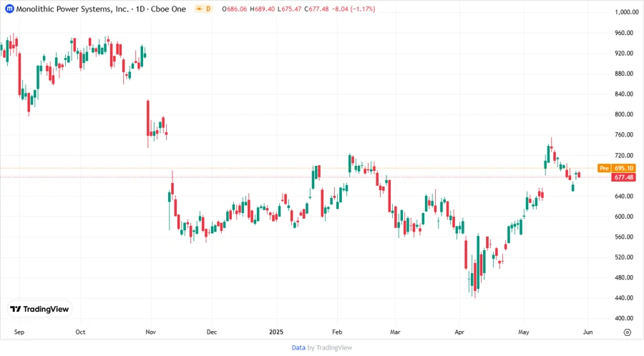The height and width of the screenshot is (356, 644).
Task: Click the −8.04 (−1.17%) change value
Action: [353, 9]
